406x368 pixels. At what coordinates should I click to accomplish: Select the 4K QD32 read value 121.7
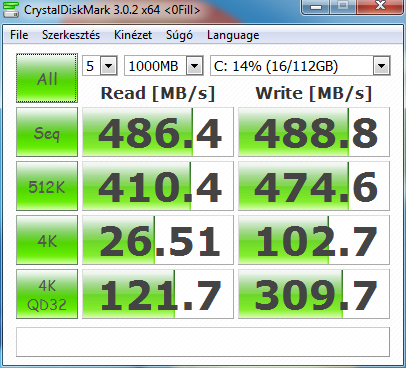point(158,294)
